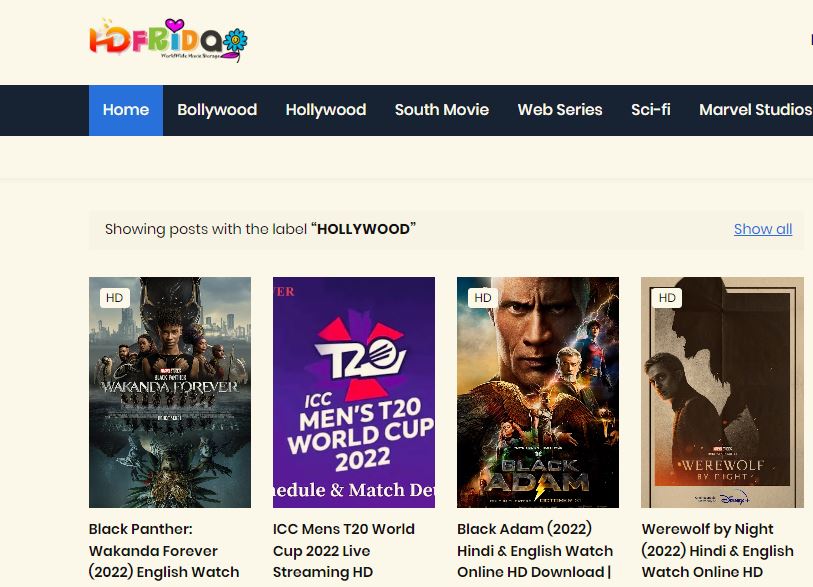Open the Black Adam poster thumbnail
The image size is (813, 587).
click(538, 393)
